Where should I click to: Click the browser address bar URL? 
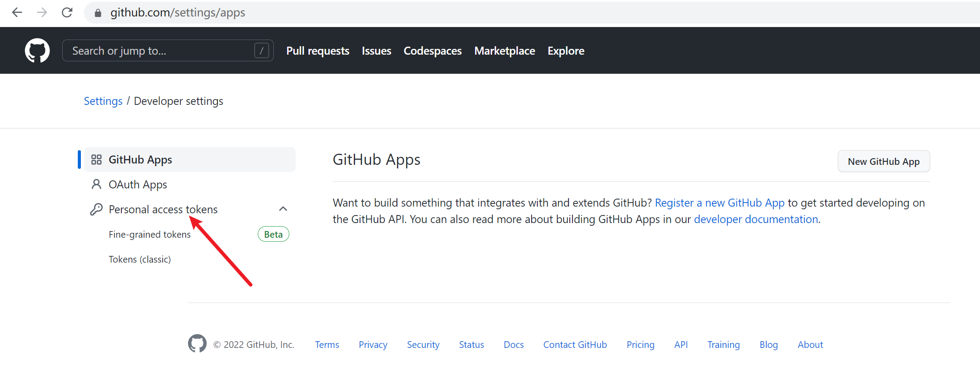(x=178, y=13)
